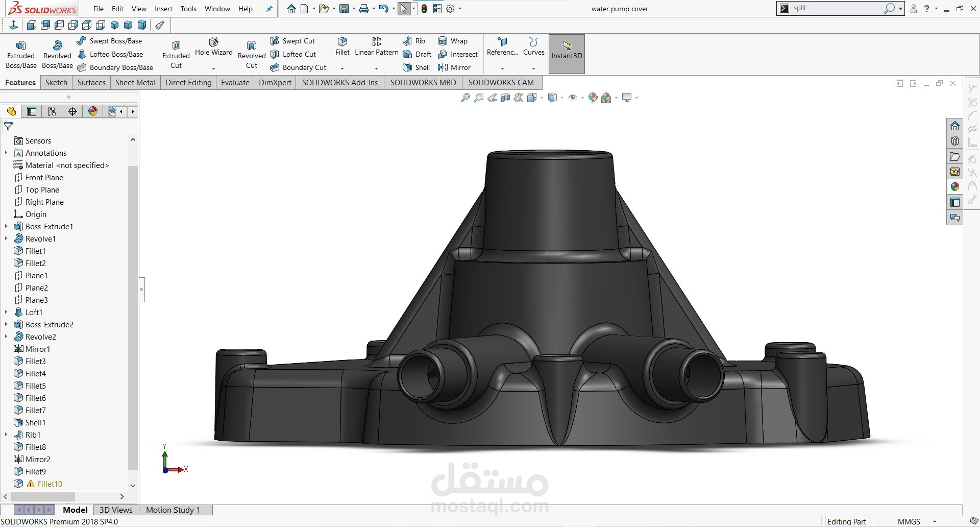The height and width of the screenshot is (527, 980).
Task: Switch to the Sketch tab
Action: (56, 83)
